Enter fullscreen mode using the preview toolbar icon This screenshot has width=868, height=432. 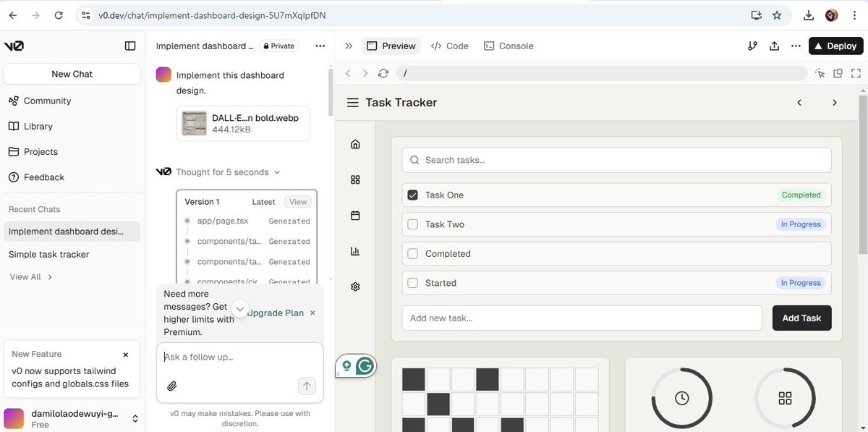856,73
